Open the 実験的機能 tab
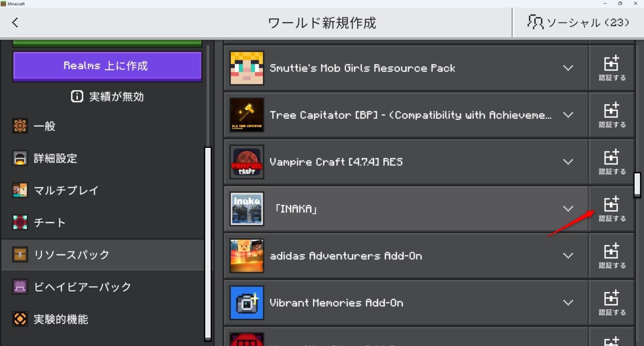644x346 pixels. click(x=103, y=319)
